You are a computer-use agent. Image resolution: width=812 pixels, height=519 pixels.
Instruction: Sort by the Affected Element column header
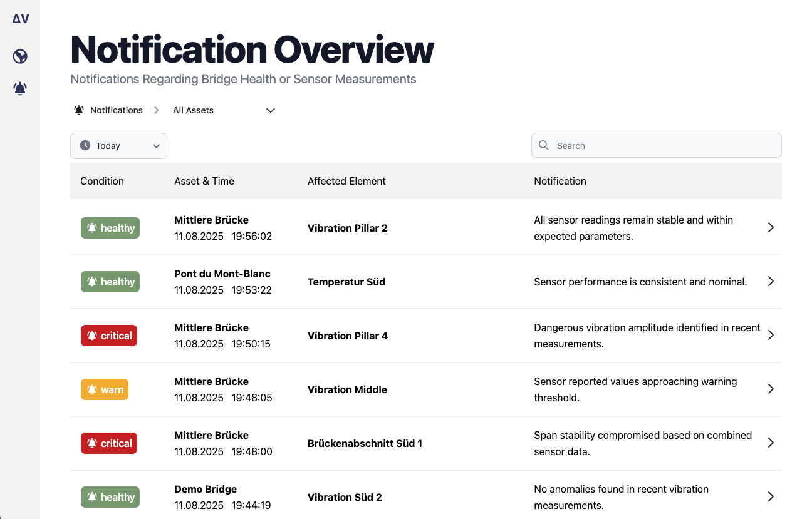tap(346, 181)
